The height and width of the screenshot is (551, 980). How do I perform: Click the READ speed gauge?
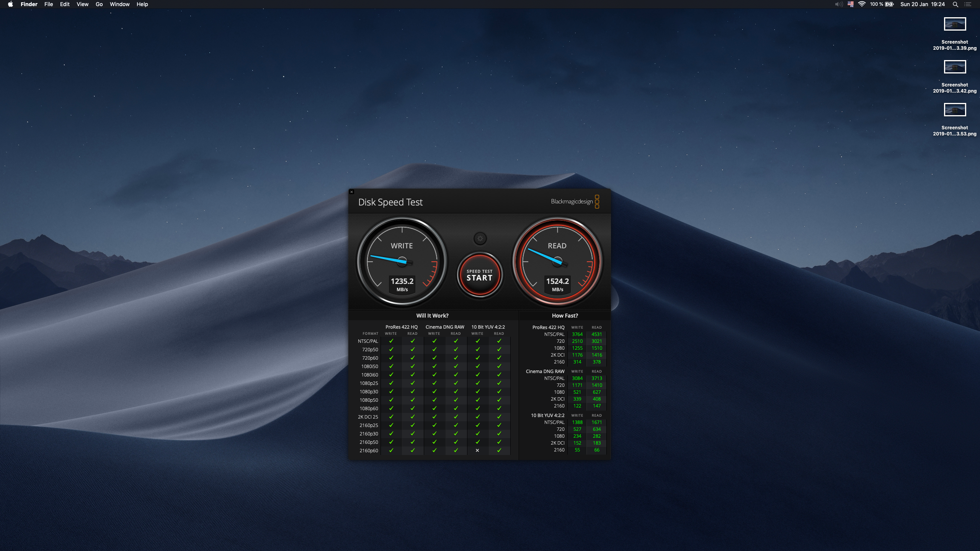point(557,262)
